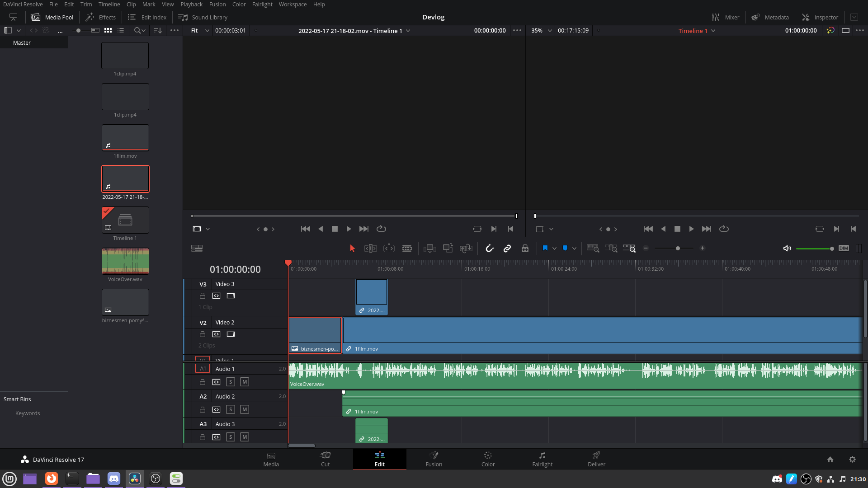Toggle timeline Snapping magnet
Viewport: 868px width, 488px height.
pyautogui.click(x=490, y=249)
